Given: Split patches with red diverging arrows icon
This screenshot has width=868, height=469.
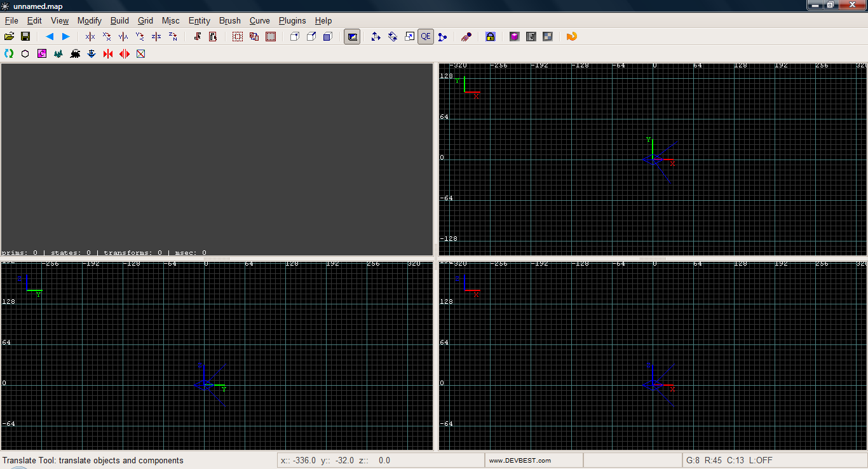Looking at the screenshot, I should [125, 54].
